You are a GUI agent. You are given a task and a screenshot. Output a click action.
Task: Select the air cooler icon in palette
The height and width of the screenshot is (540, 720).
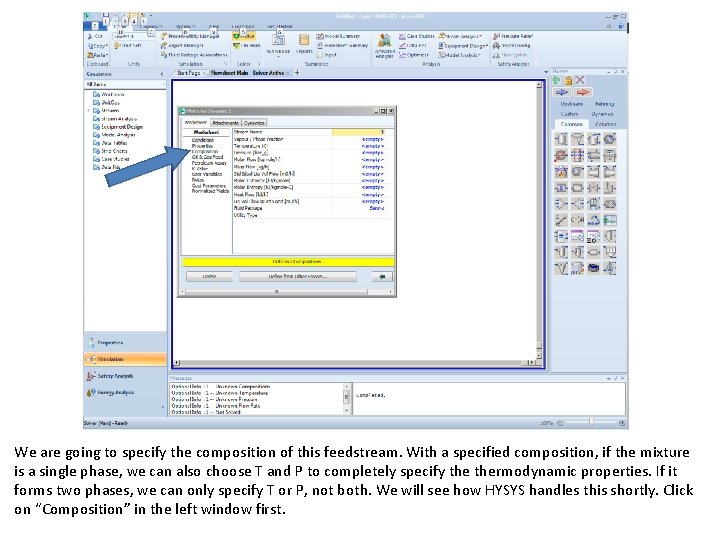[x=610, y=156]
